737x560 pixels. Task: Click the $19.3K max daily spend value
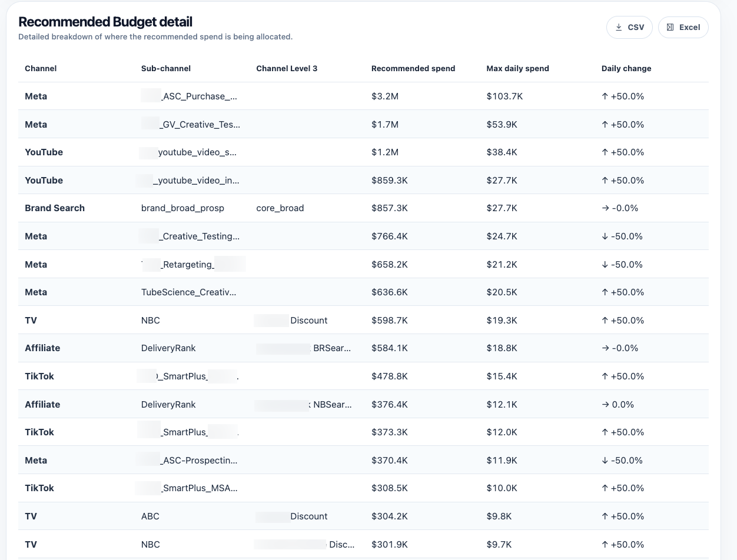click(x=502, y=320)
